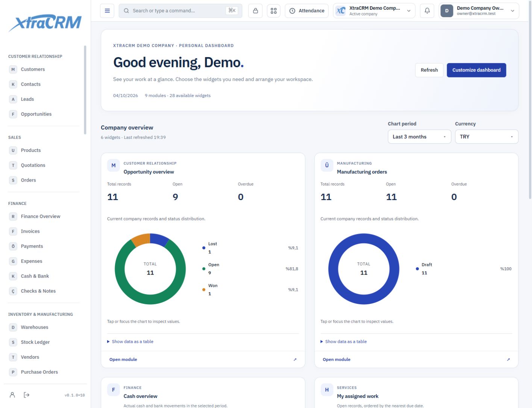Click the Ü badge on Manufacturing orders card
This screenshot has height=408, width=532.
coord(327,165)
